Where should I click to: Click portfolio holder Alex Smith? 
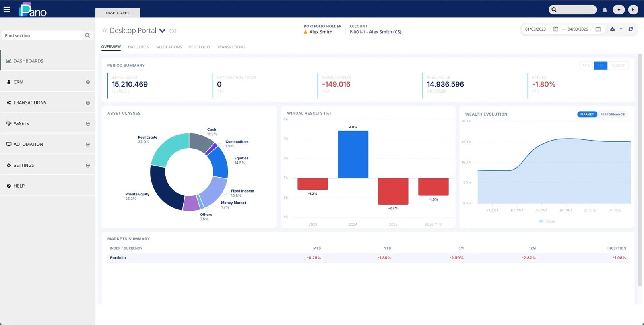(x=321, y=32)
